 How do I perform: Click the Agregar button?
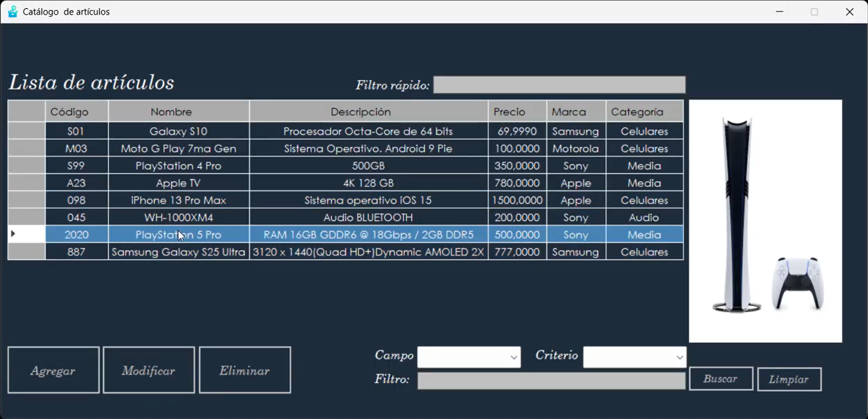(53, 370)
